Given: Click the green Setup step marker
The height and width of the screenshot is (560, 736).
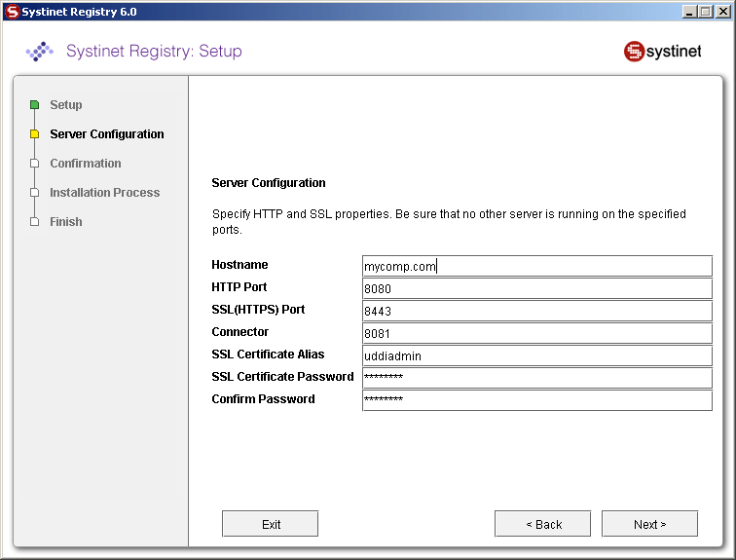Looking at the screenshot, I should (34, 104).
